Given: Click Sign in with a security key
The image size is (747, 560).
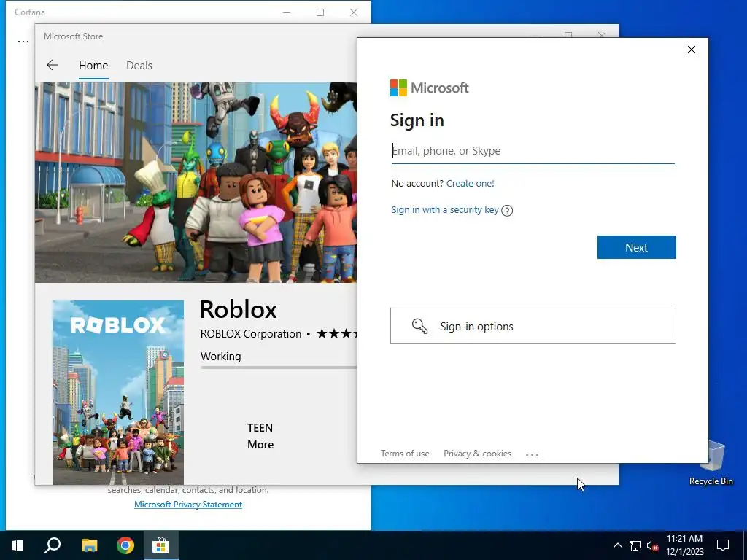Looking at the screenshot, I should point(445,209).
